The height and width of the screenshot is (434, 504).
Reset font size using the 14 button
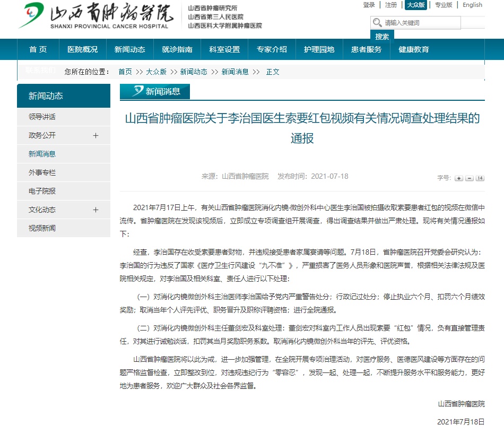point(480,178)
